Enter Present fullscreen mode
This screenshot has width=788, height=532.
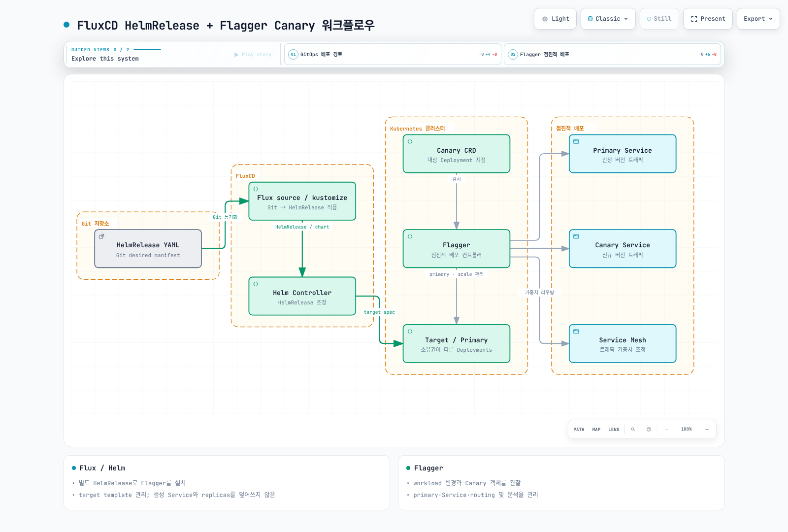pyautogui.click(x=708, y=19)
